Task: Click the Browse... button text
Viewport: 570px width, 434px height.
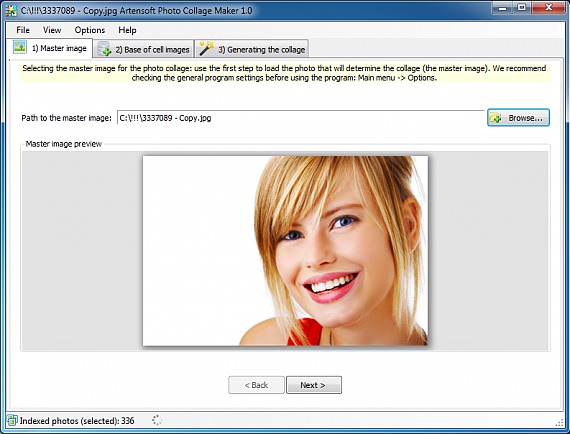Action: (x=525, y=118)
